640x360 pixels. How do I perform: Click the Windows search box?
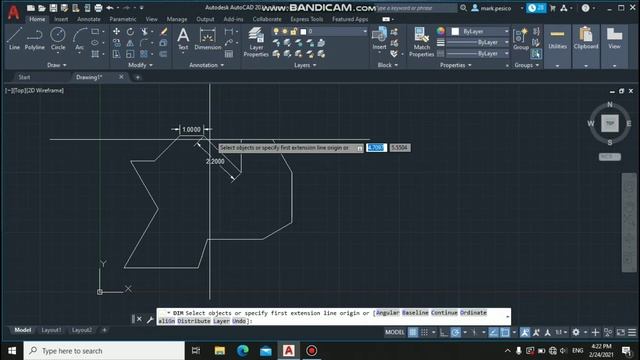[x=104, y=351]
